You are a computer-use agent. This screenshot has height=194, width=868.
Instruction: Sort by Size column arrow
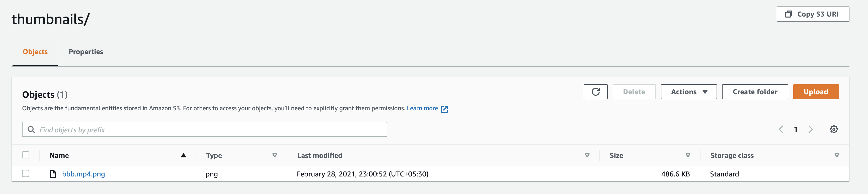point(688,155)
